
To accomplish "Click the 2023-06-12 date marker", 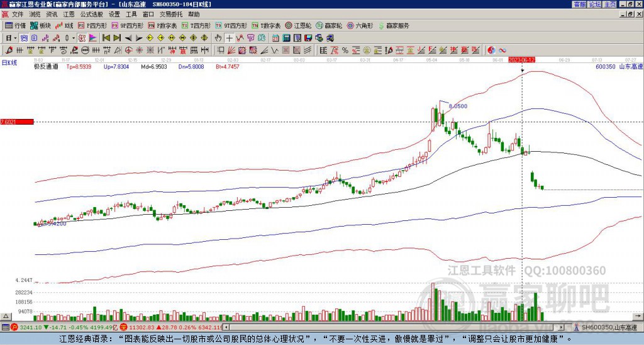I will point(521,60).
